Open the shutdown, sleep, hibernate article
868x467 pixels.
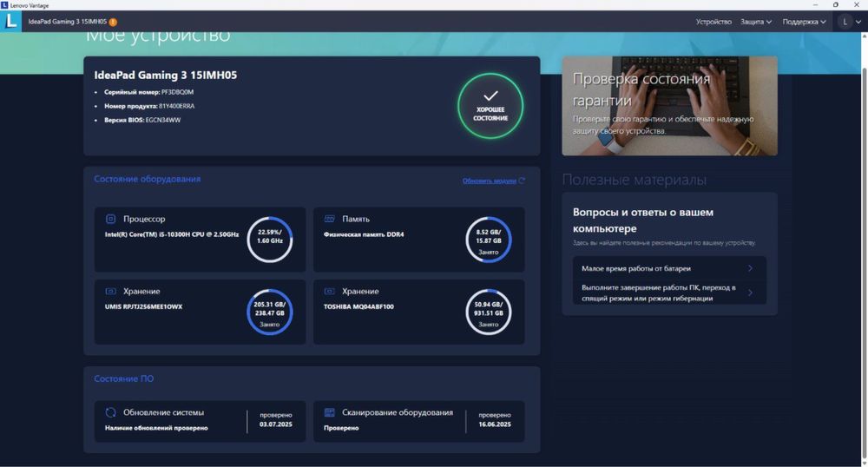669,293
